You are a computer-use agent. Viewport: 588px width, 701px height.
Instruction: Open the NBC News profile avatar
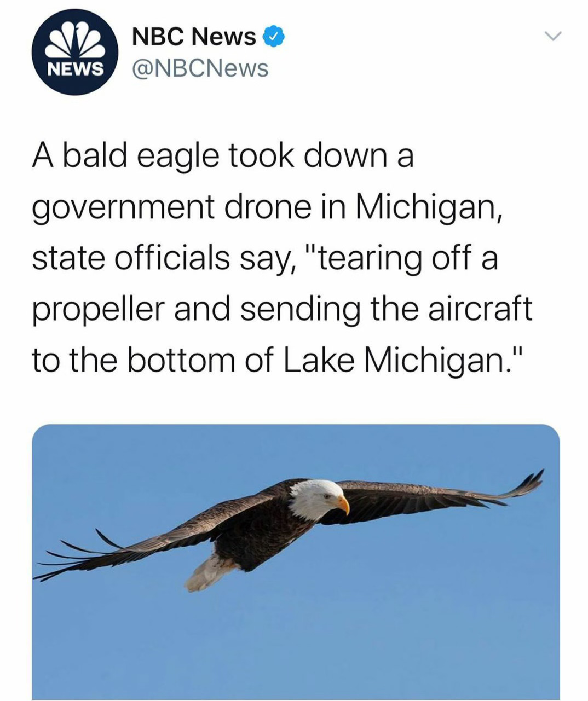click(x=75, y=52)
